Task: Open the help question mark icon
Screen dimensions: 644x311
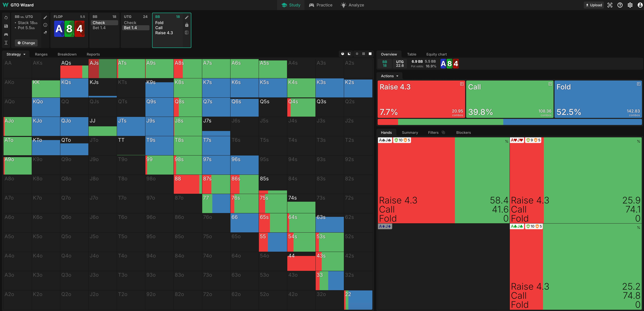Action: [620, 5]
